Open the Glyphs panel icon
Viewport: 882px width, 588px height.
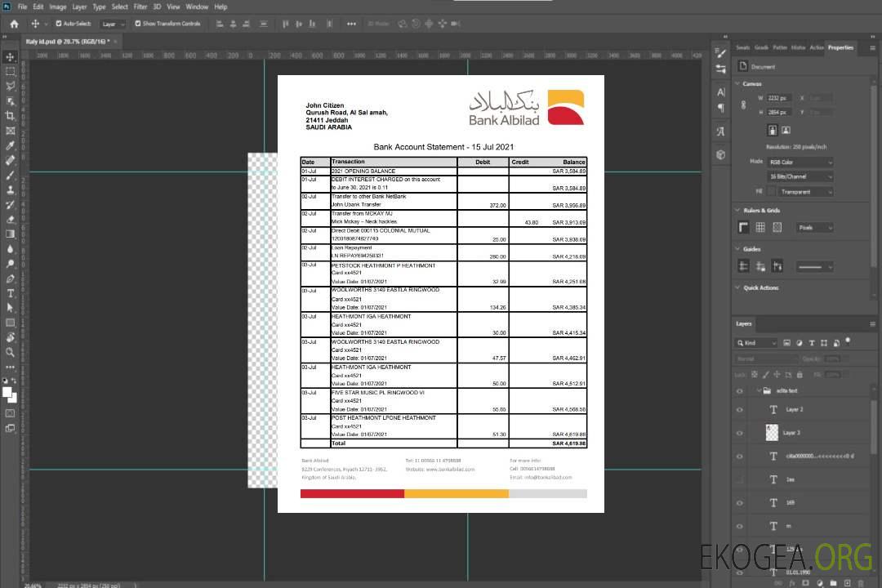pyautogui.click(x=721, y=131)
